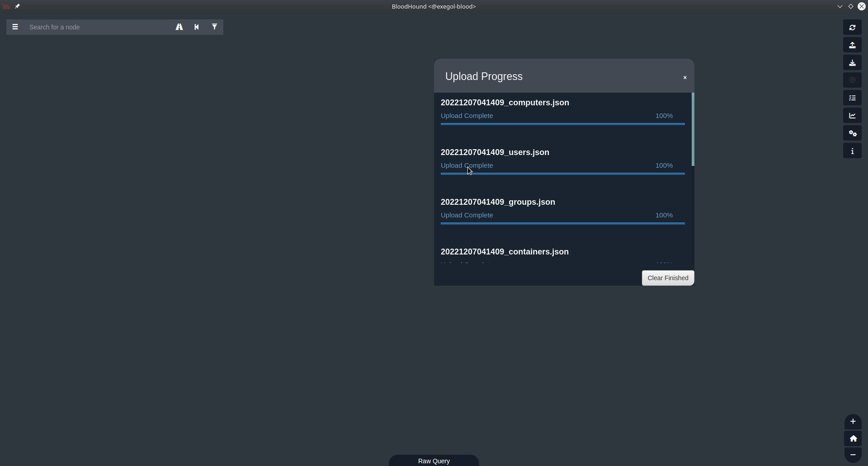868x466 pixels.
Task: Click the Search for a node field
Action: pos(97,27)
